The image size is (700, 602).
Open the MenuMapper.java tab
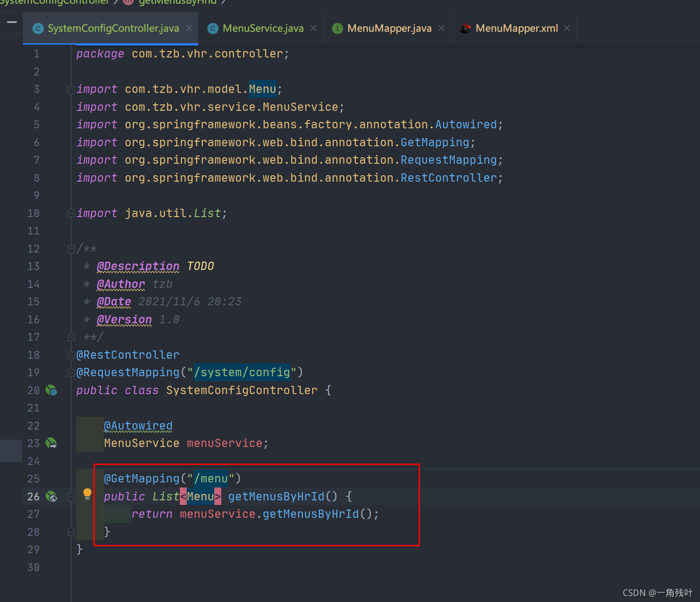(389, 28)
